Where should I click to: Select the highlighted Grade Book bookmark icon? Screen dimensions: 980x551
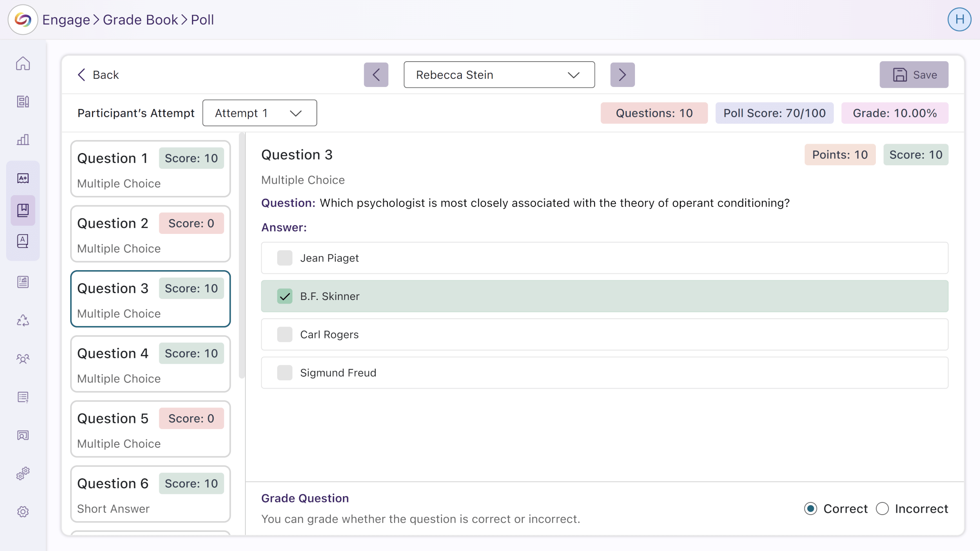pos(23,210)
